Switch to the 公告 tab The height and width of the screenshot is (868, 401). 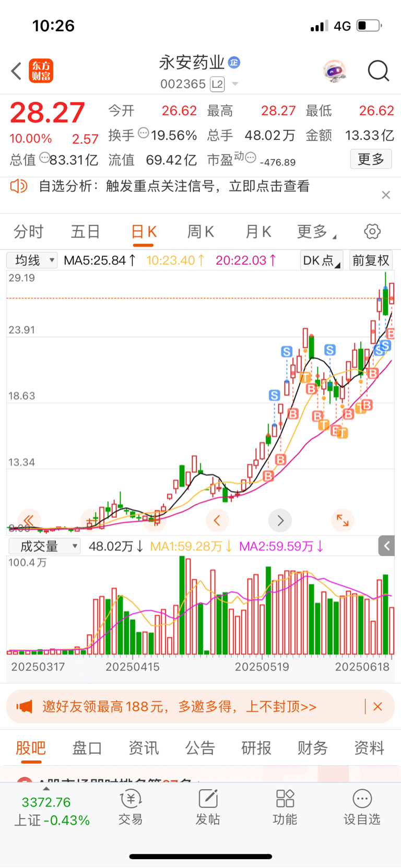coord(200,748)
